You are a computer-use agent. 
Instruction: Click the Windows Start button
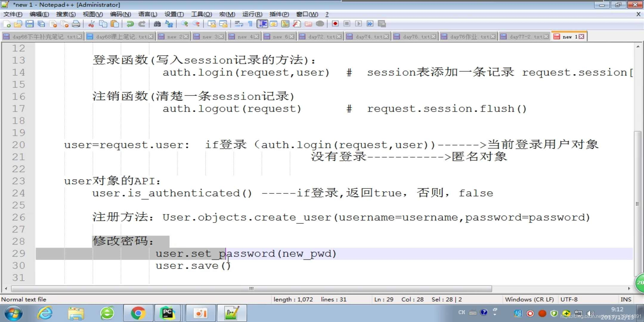point(14,313)
